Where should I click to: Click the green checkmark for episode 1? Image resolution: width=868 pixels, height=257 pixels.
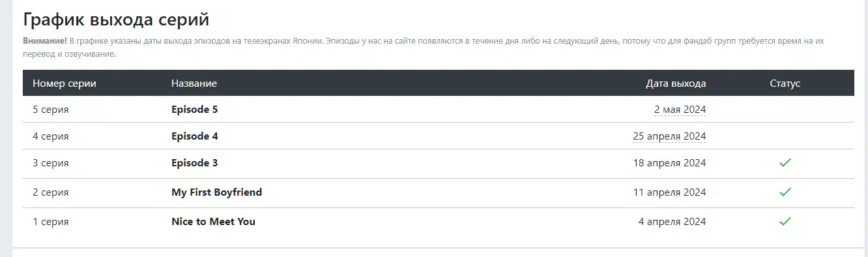(785, 221)
